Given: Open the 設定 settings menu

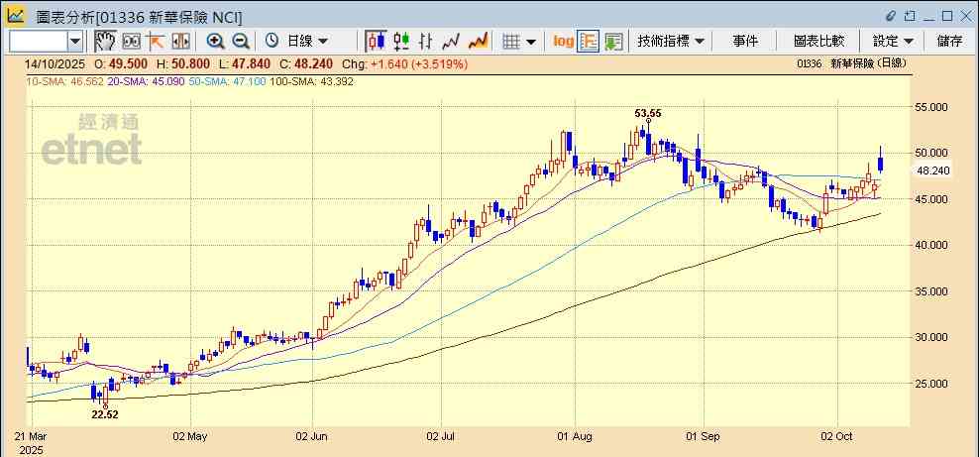Looking at the screenshot, I should coord(893,41).
